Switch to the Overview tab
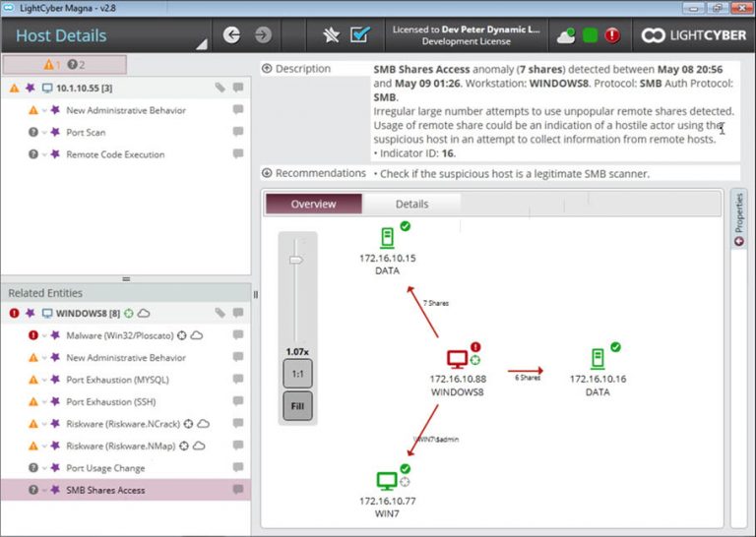Image resolution: width=756 pixels, height=537 pixels. (x=313, y=204)
